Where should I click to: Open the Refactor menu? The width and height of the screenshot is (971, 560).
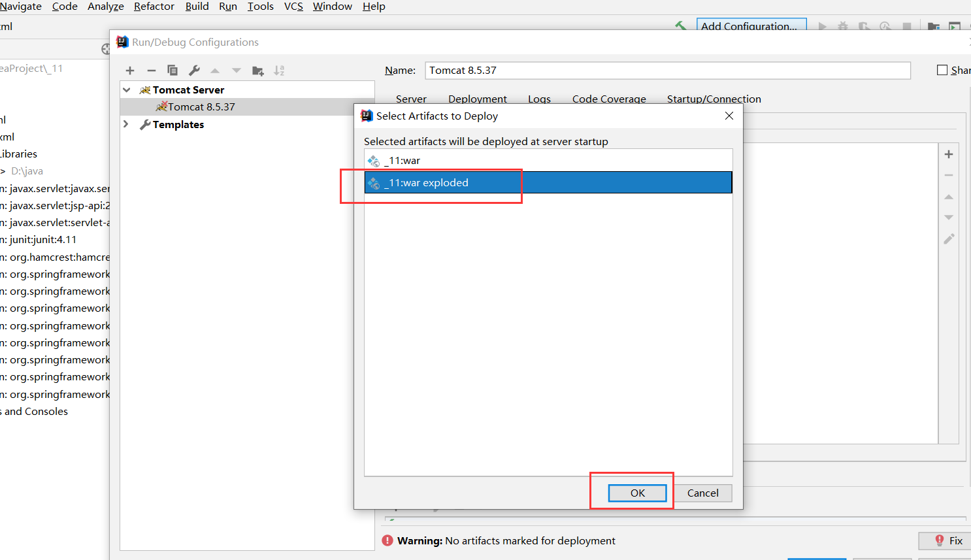coord(154,7)
